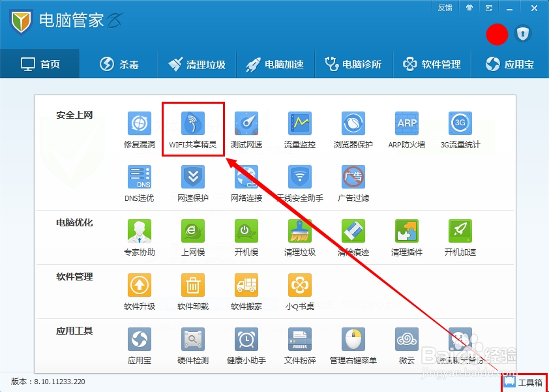Image resolution: width=549 pixels, height=392 pixels.
Task: Open 硬件检测 hardware check
Action: (193, 346)
